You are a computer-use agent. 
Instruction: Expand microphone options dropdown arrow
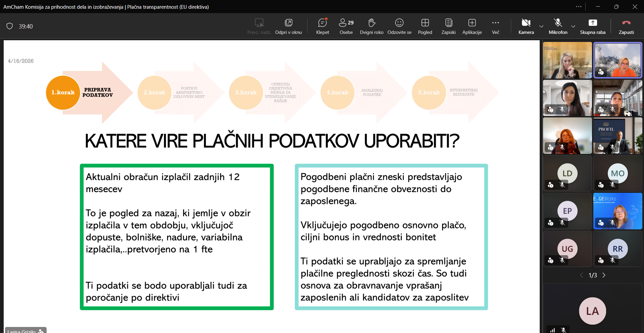tap(573, 26)
